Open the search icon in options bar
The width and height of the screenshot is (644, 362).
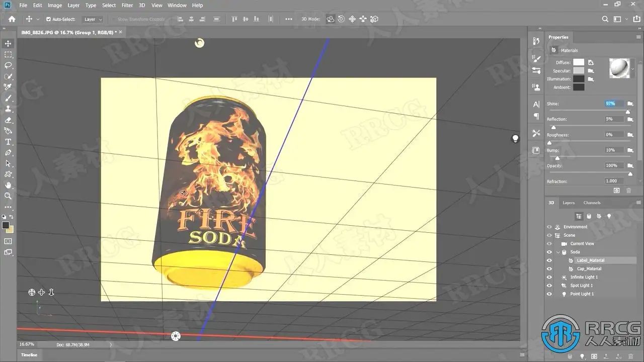click(605, 19)
